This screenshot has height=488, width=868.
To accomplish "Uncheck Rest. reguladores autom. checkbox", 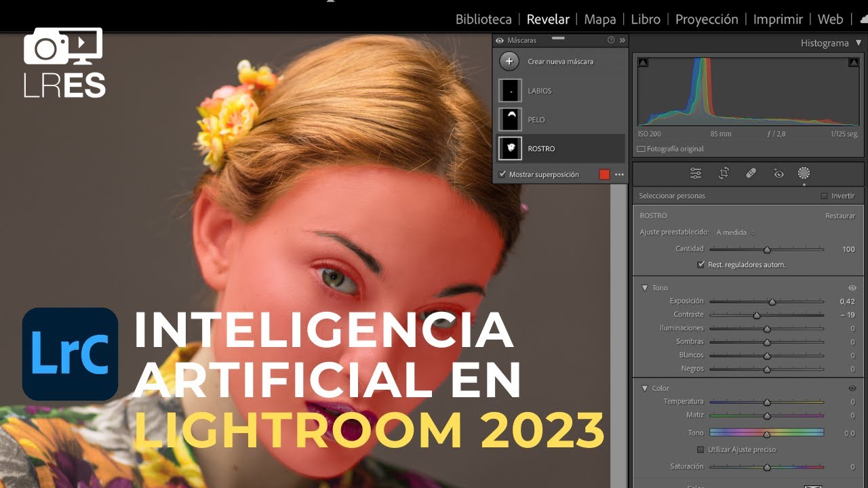I will [701, 265].
